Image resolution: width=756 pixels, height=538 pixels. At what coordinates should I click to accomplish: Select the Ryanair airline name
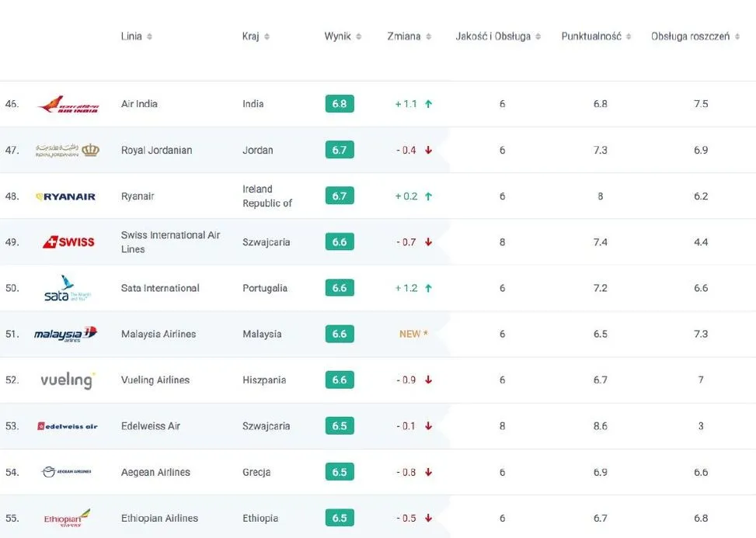tap(138, 196)
